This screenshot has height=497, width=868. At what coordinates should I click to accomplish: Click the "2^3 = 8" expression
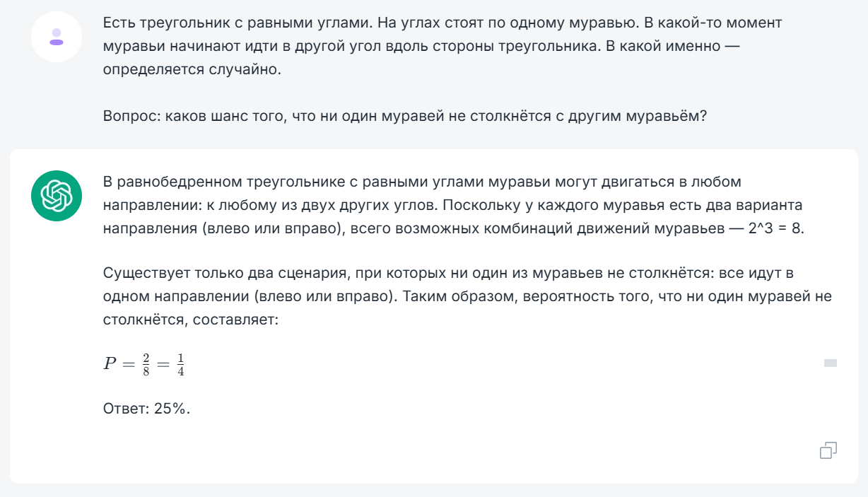click(x=776, y=230)
